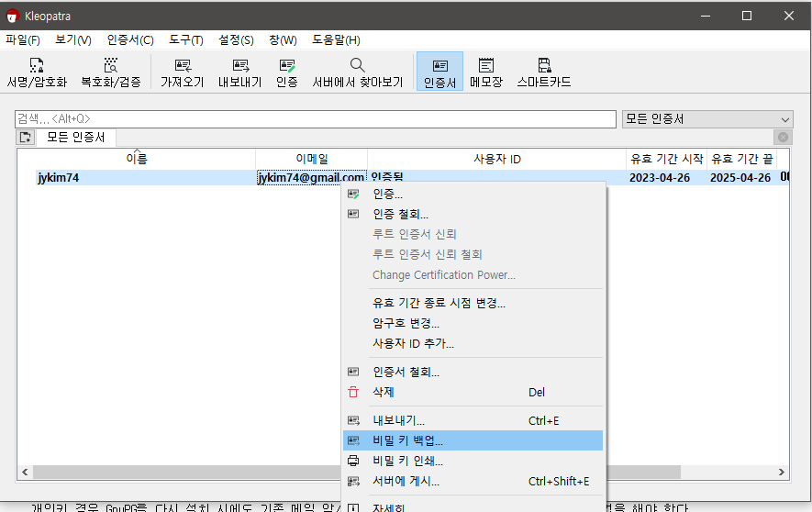Open the Decrypt/Verify (복호화/검증) tool
812x512 pixels.
click(x=111, y=72)
